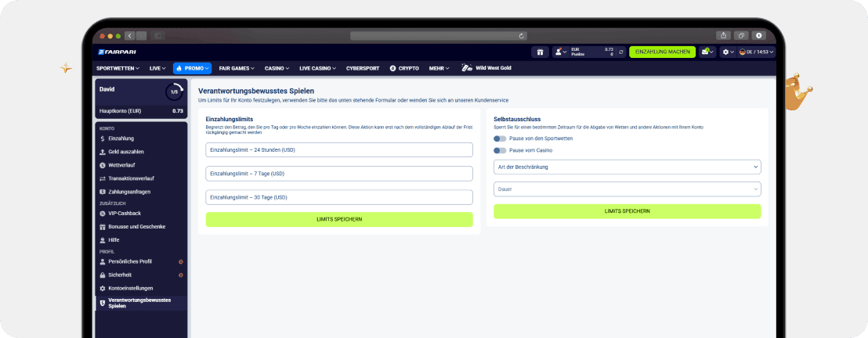Click the Hilfe support icon
Viewport: 868px width, 338px height.
[103, 240]
